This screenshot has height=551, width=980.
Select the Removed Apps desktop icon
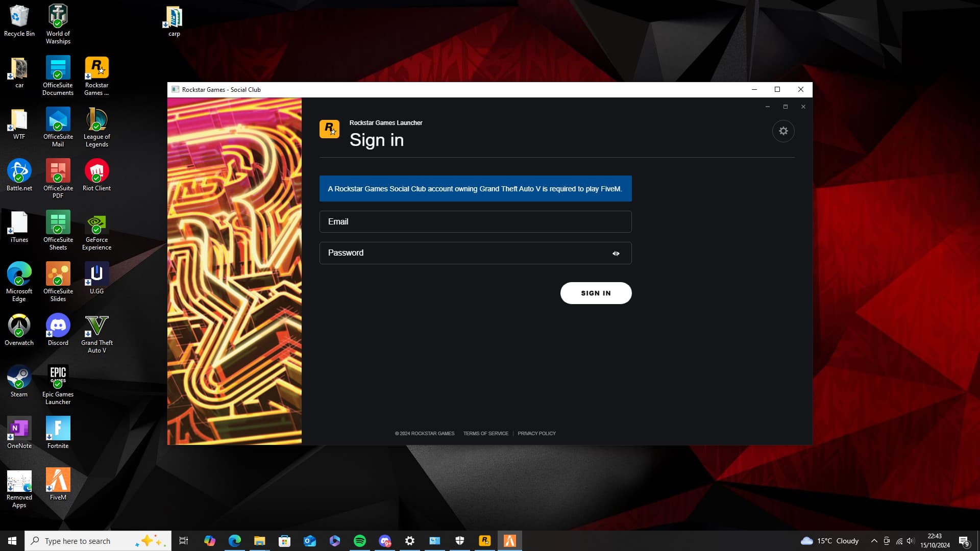point(19,488)
